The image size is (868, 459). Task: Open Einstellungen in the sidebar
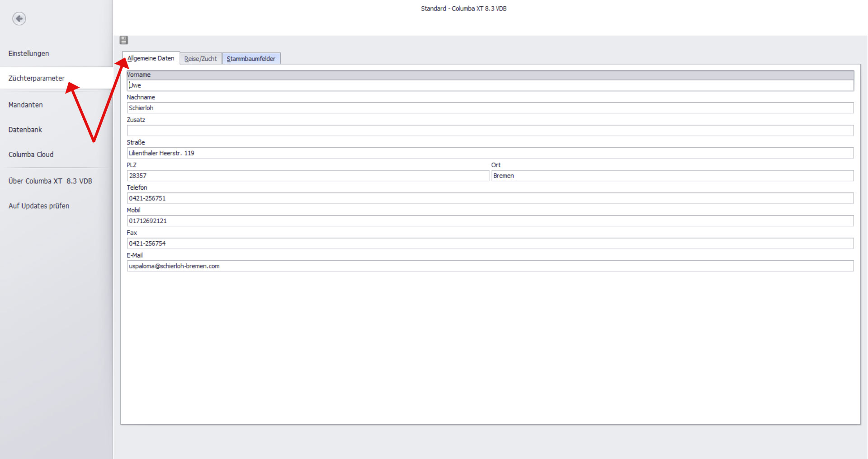tap(28, 53)
